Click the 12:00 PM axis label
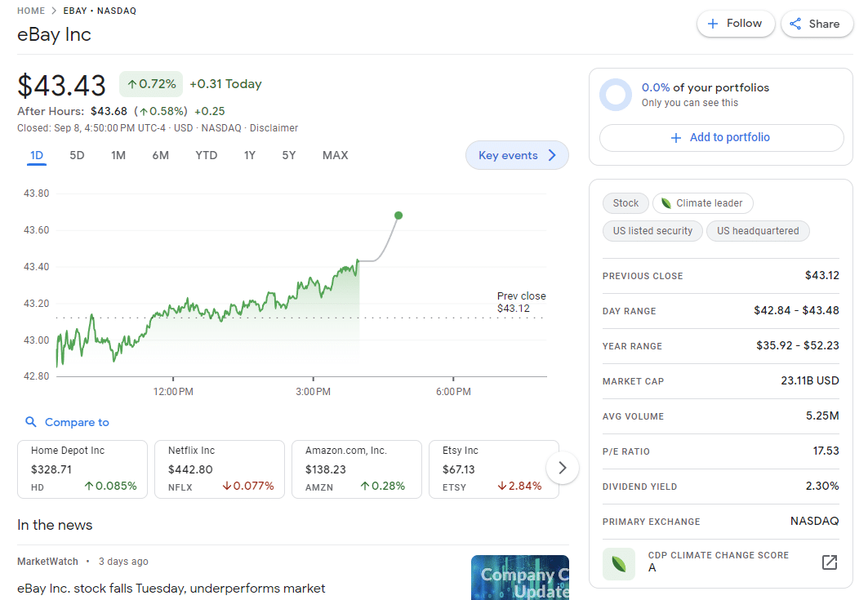 coord(173,392)
